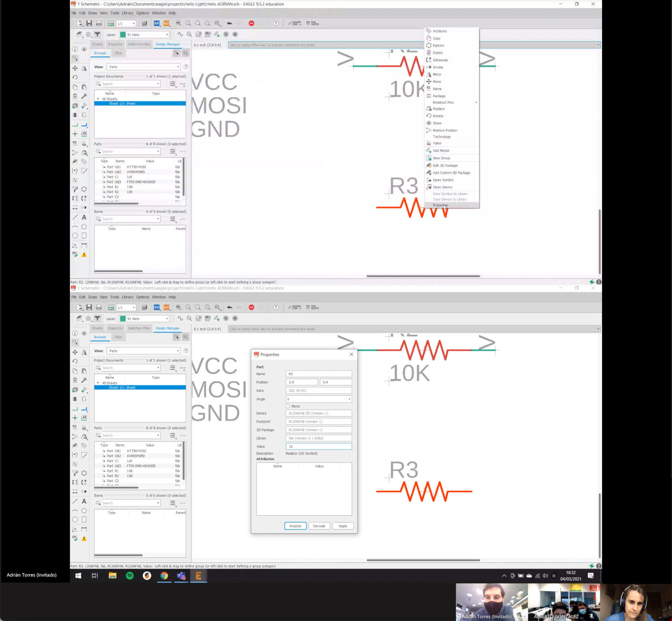The height and width of the screenshot is (621, 672).
Task: Click the Zoom to fit icon in the upper window toolbar
Action: point(178,23)
